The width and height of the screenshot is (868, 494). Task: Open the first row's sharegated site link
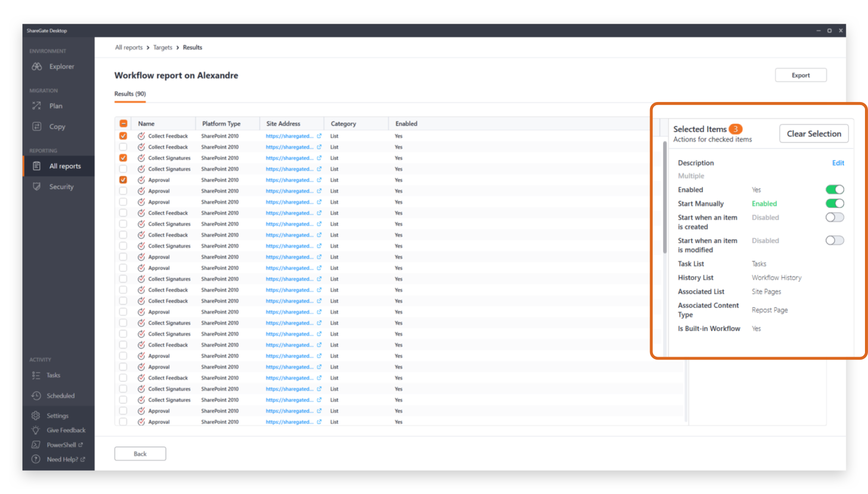tap(289, 136)
